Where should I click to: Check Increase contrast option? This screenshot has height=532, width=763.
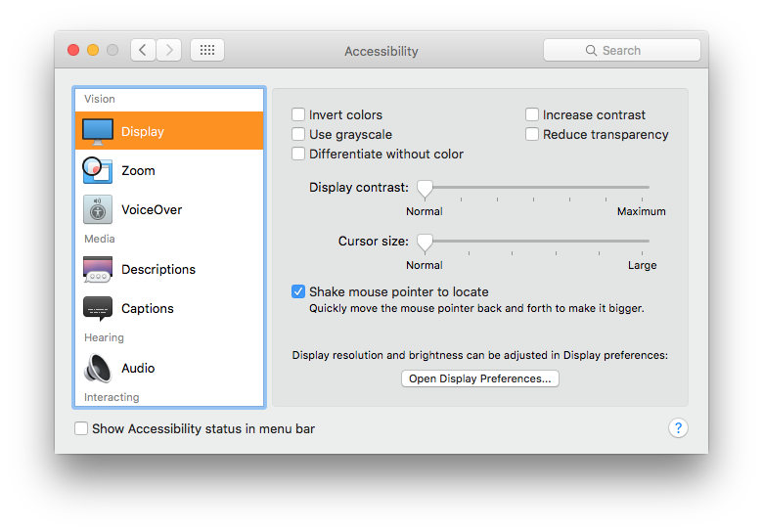click(x=532, y=114)
